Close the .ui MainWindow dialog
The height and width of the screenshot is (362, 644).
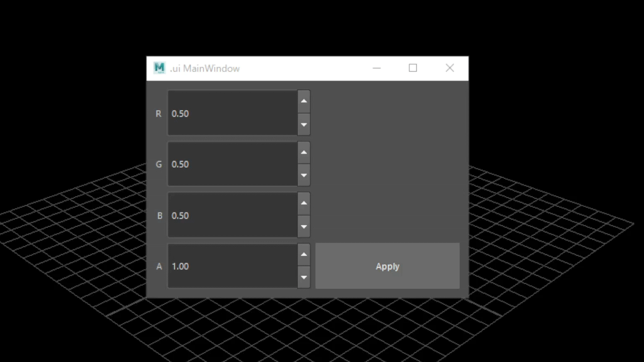point(449,68)
